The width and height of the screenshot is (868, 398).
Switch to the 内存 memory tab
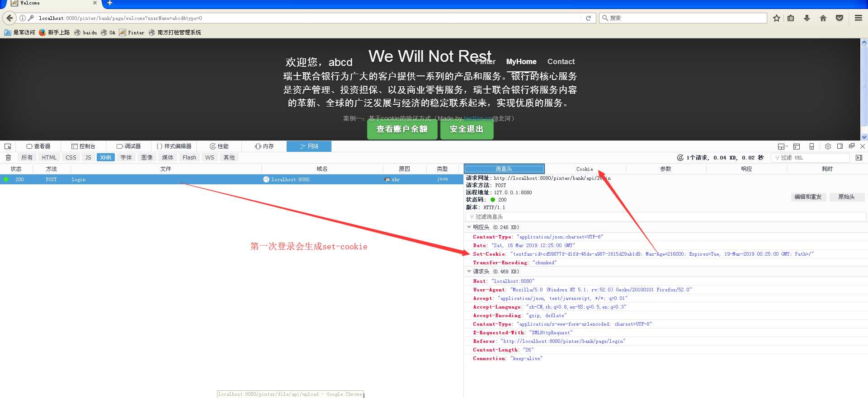tap(264, 146)
